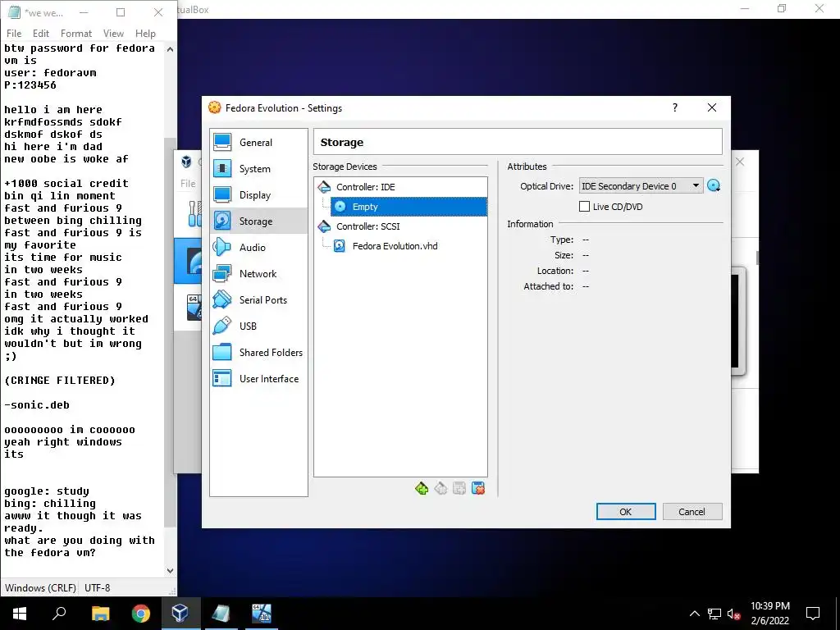Open File menu in VirtualBox Manager window
840x630 pixels.
point(188,184)
